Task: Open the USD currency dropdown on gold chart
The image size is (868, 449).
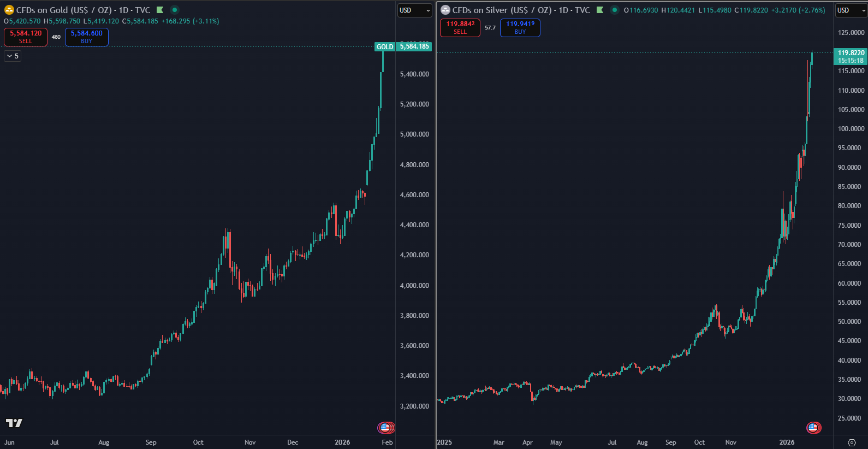Action: (414, 10)
